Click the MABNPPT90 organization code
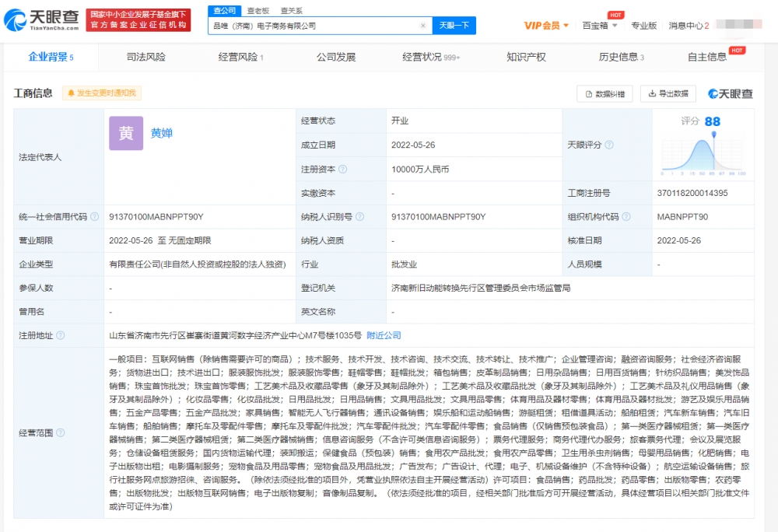The image size is (778, 532). coord(682,217)
